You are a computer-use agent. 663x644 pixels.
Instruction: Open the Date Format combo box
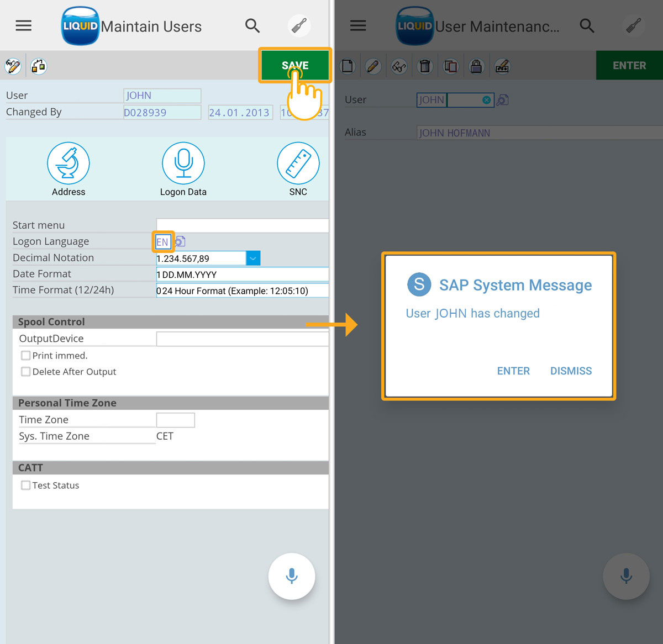pyautogui.click(x=242, y=275)
